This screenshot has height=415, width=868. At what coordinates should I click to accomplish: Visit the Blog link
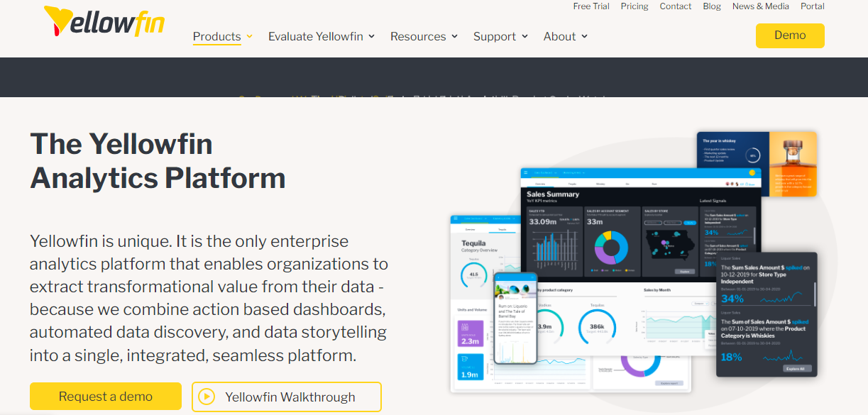(712, 6)
